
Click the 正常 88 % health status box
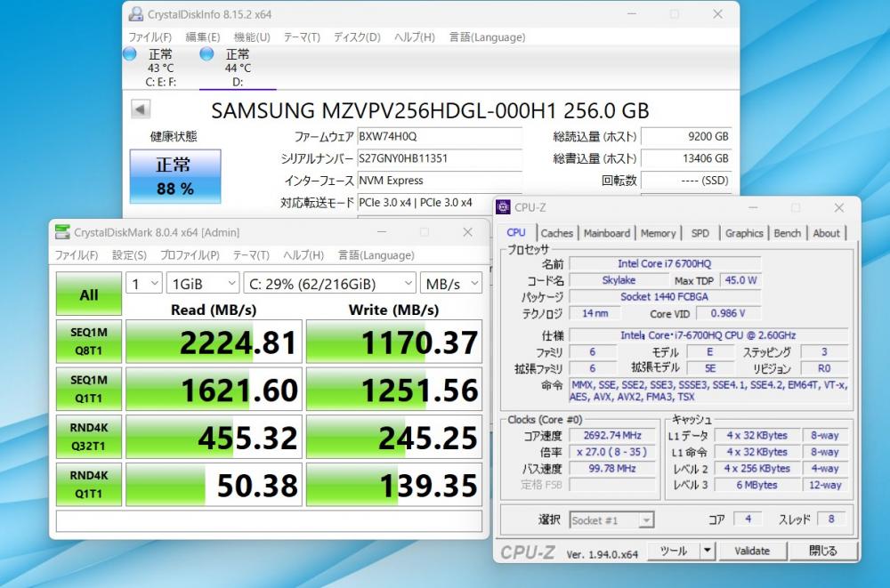point(174,176)
